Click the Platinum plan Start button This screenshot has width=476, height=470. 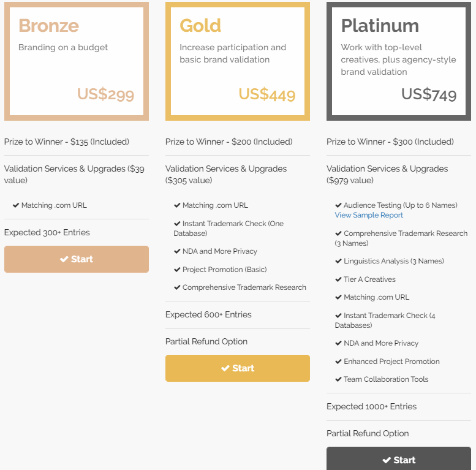pos(399,459)
